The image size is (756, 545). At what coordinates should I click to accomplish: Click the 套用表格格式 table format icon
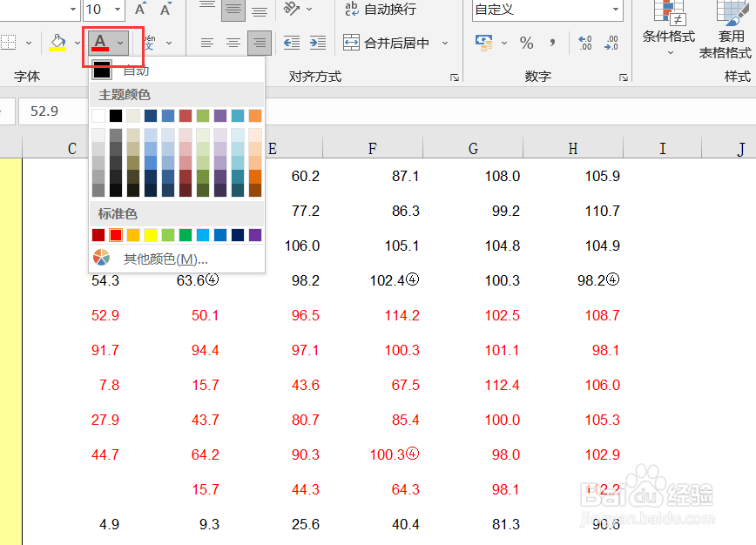tap(732, 13)
